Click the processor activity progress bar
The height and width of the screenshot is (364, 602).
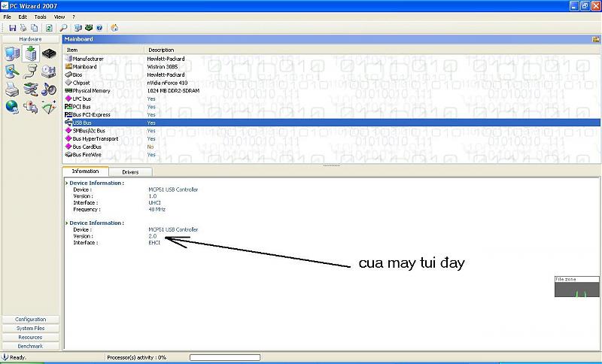pos(224,357)
